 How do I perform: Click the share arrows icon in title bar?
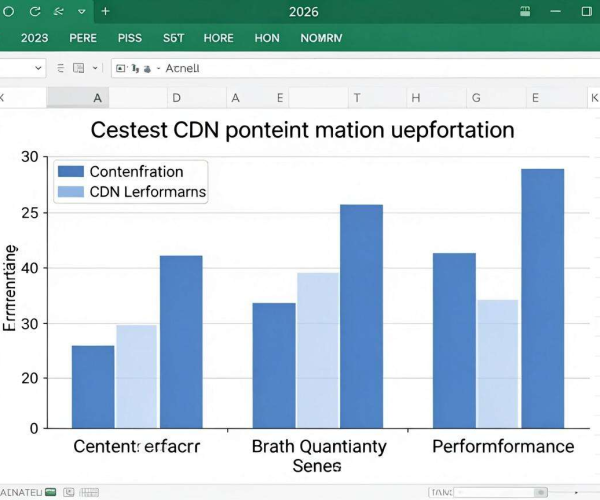pyautogui.click(x=59, y=11)
